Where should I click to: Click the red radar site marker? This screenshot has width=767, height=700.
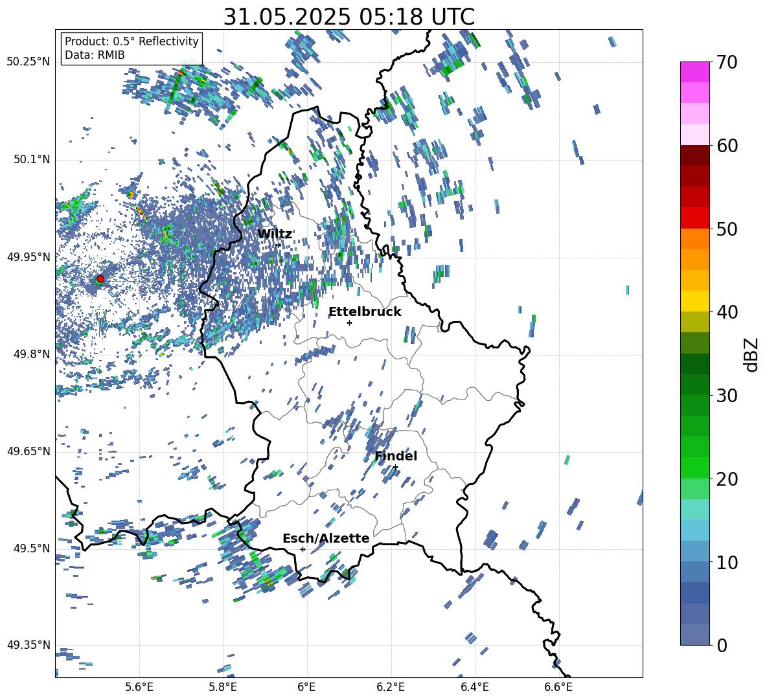point(100,279)
